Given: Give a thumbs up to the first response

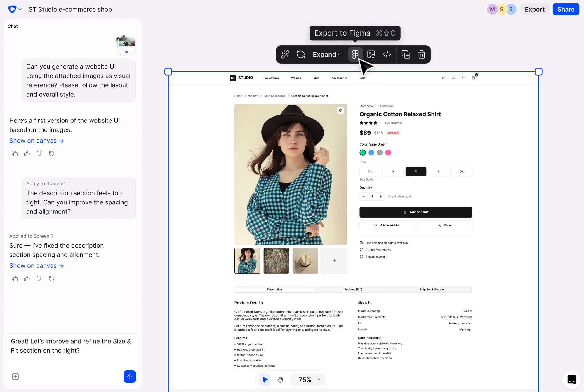Looking at the screenshot, I should [27, 153].
